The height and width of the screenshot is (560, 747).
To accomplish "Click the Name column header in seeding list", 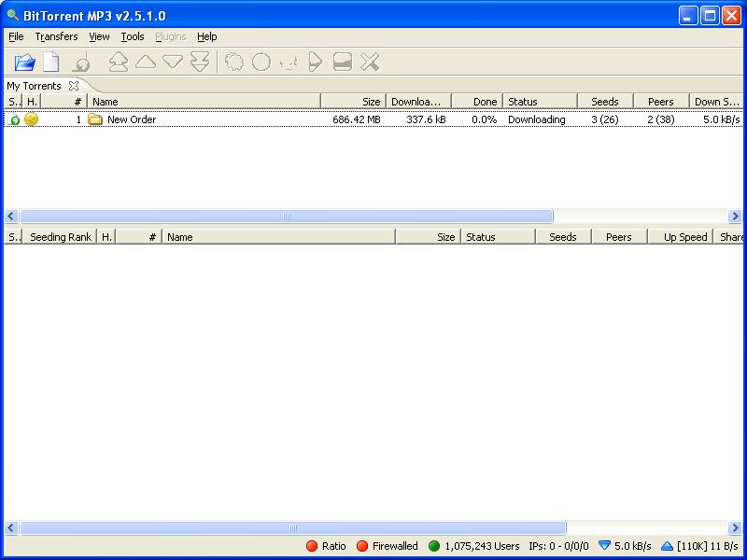I will (278, 237).
